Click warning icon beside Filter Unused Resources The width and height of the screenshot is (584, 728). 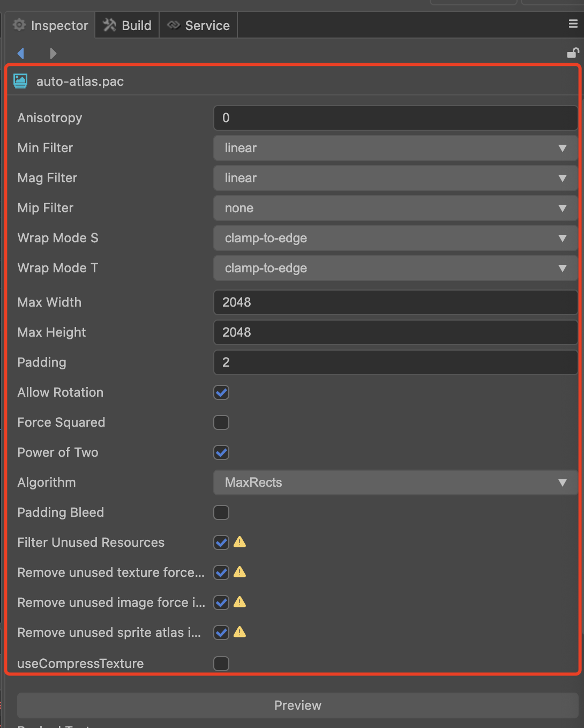coord(240,542)
